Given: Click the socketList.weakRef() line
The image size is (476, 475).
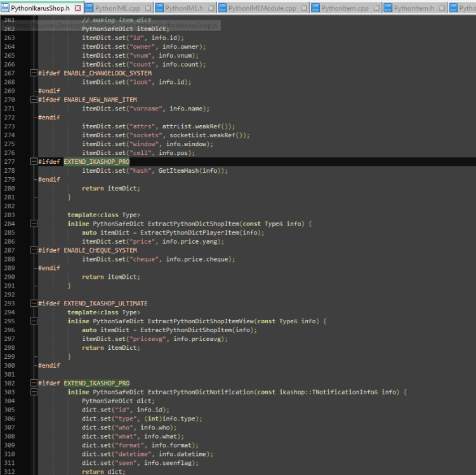Looking at the screenshot, I should pos(166,135).
